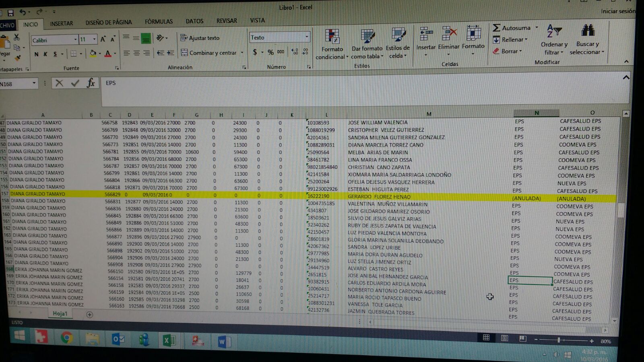Open Ordenar y filtrar tool
Viewport: 644px width, 362px height.
(x=554, y=31)
